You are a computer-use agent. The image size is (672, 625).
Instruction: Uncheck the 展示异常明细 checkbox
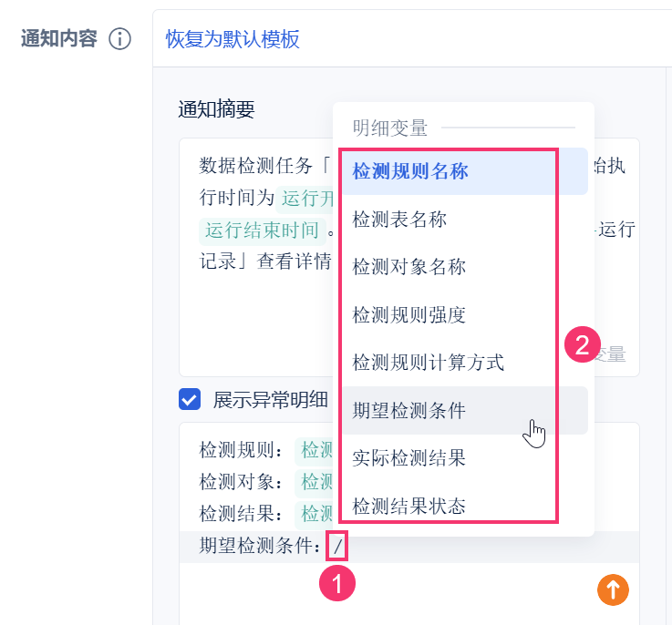190,399
